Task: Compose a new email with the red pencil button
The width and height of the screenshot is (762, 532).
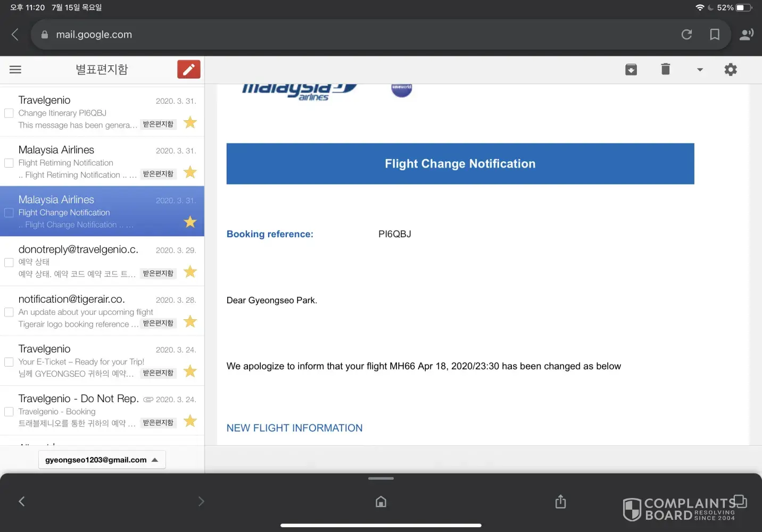Action: (x=188, y=70)
